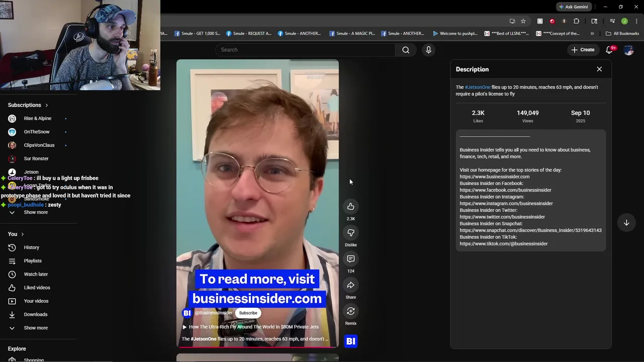Open the Smule - GET 1,000 S... bookmark

pos(197,34)
